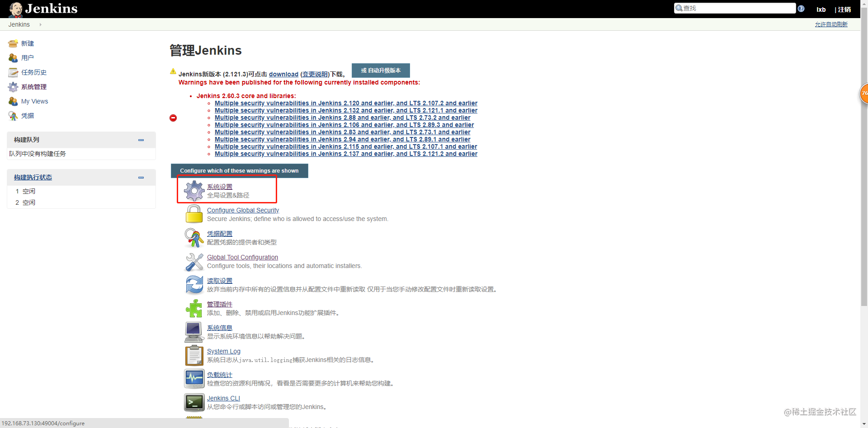Open vulnerability link for Jenkins 2.132 and earlier
Viewport: 868px width, 428px height.
[x=346, y=110]
